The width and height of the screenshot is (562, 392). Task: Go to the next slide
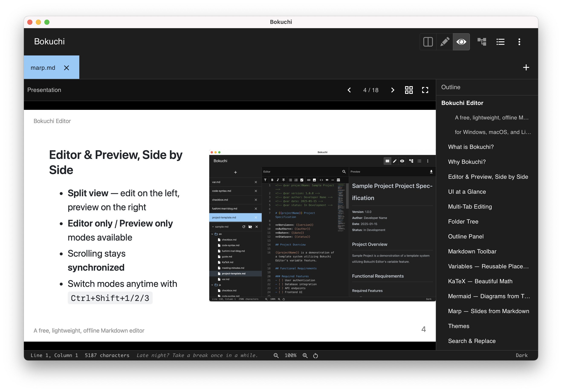(x=393, y=90)
